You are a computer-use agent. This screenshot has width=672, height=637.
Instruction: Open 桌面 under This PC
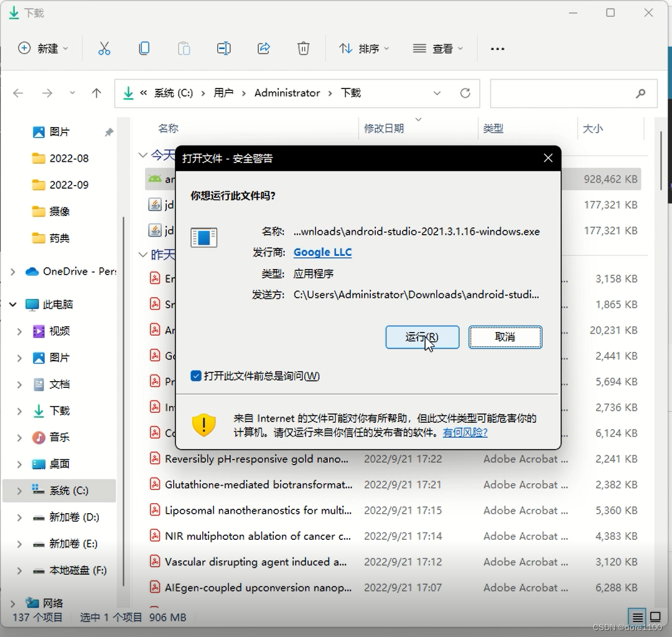click(50, 464)
